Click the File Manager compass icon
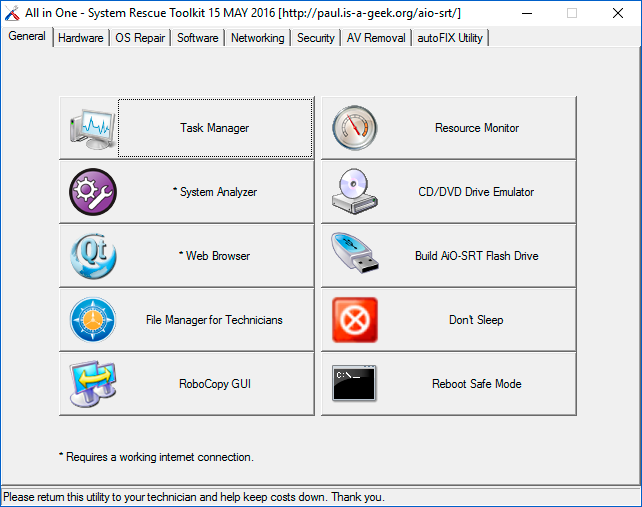 click(x=93, y=320)
